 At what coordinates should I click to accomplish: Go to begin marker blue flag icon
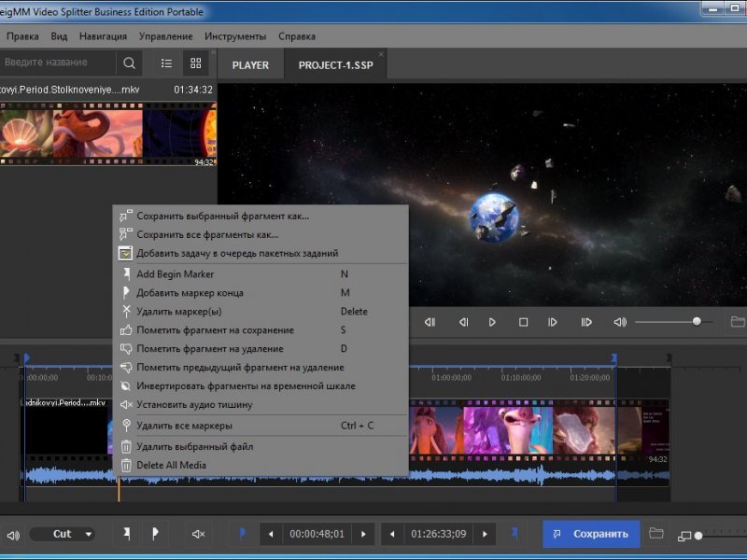(x=242, y=533)
